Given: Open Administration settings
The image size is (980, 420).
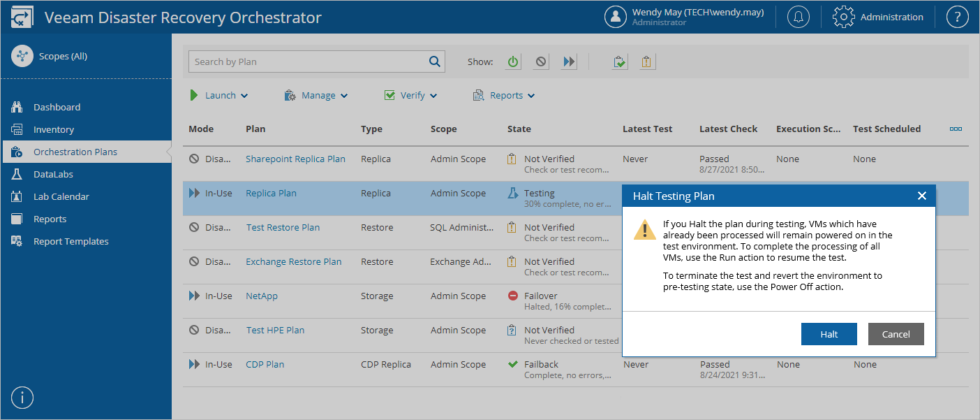Looking at the screenshot, I should point(878,17).
